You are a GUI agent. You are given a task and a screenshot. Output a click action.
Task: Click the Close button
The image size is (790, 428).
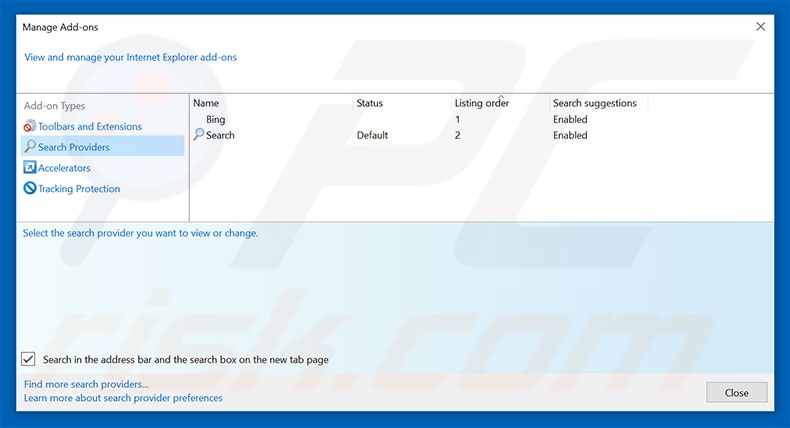point(737,393)
